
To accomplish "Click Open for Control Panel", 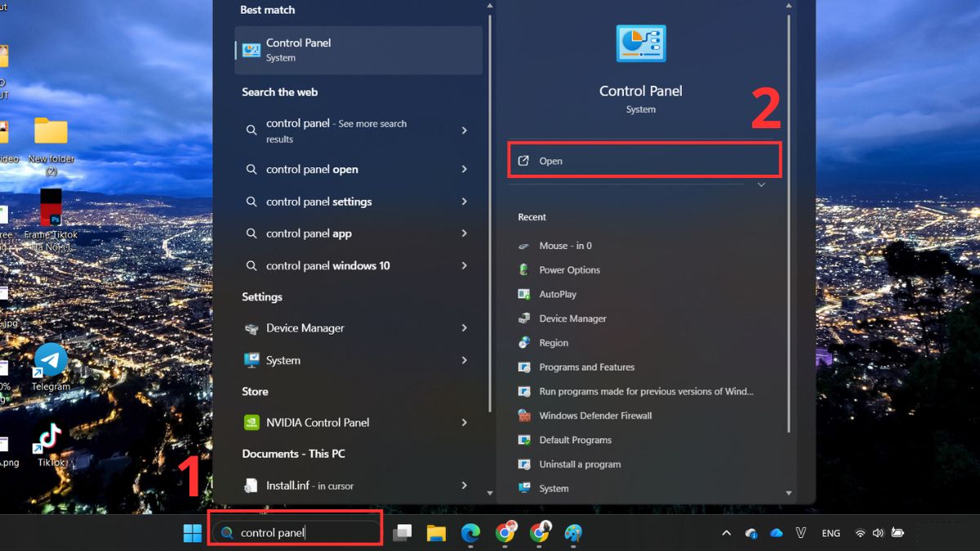I will [645, 161].
